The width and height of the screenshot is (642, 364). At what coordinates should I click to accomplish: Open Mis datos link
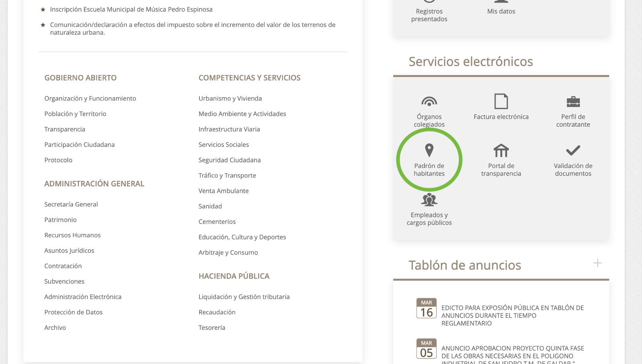tap(501, 11)
